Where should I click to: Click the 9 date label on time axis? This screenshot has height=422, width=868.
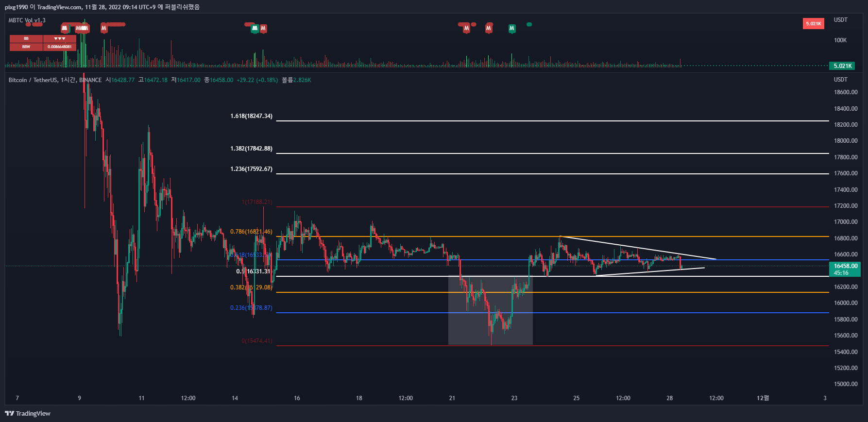click(x=80, y=398)
